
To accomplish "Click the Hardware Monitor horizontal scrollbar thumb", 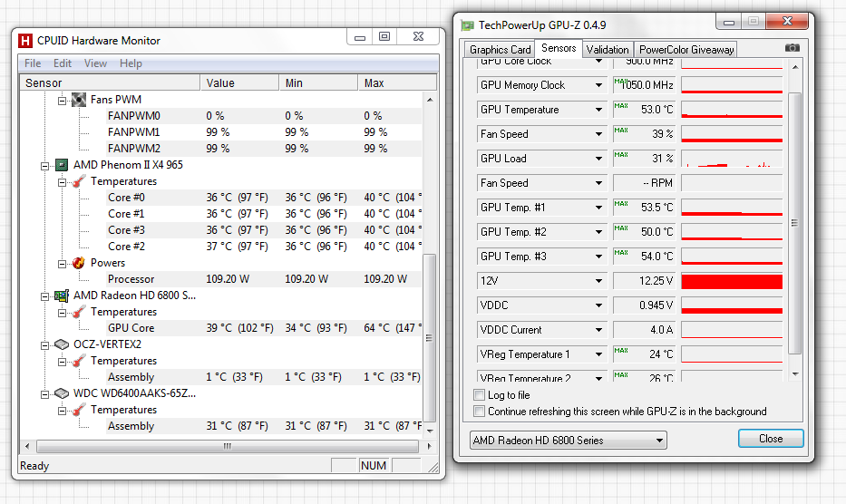I will pos(228,446).
